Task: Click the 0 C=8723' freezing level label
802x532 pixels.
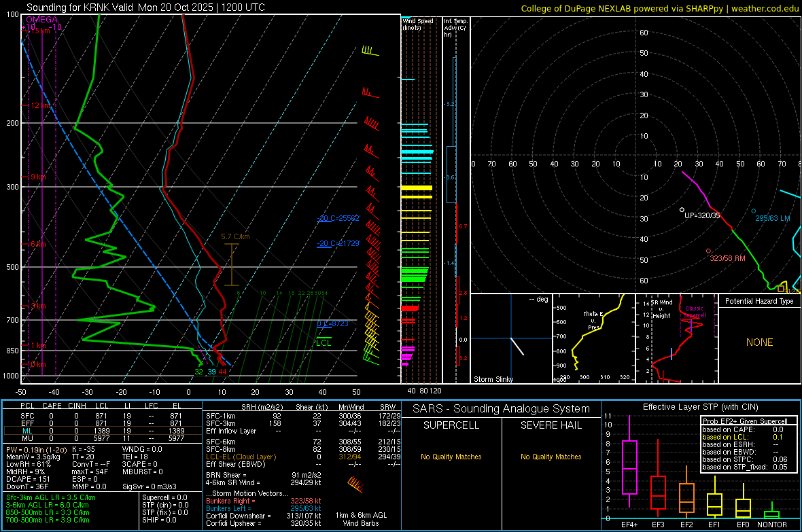Action: 333,323
